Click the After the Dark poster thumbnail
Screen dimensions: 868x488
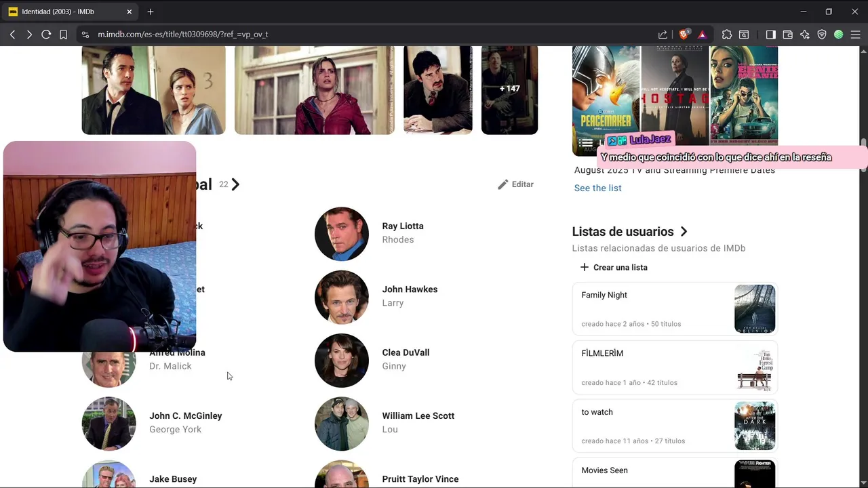tap(755, 426)
